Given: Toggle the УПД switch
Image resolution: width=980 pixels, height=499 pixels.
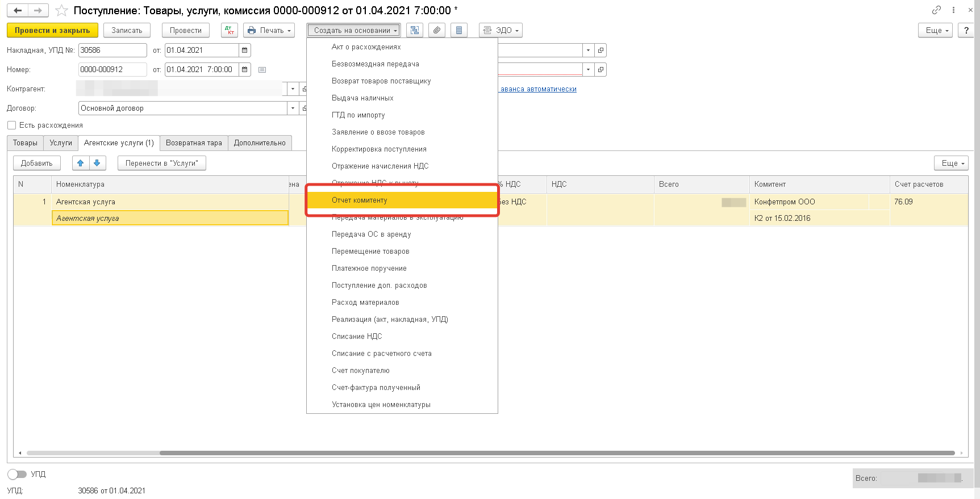Looking at the screenshot, I should point(17,474).
